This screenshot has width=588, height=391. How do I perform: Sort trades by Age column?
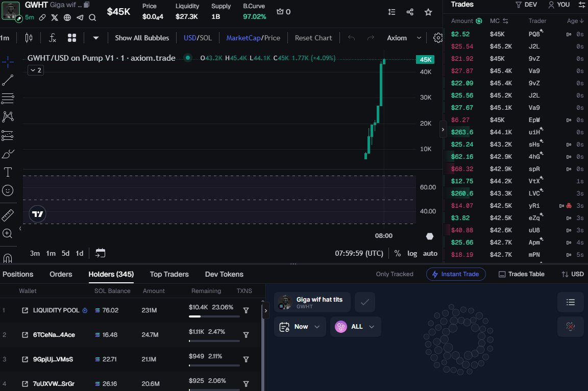click(575, 21)
